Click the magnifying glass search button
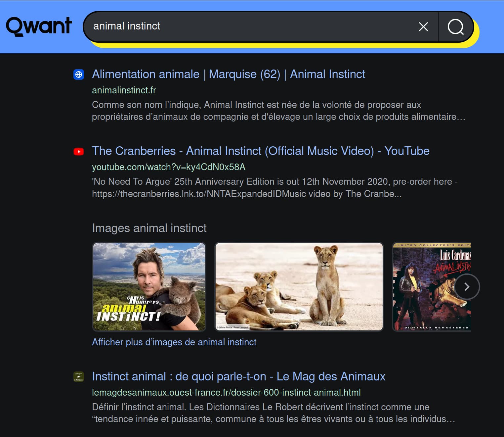Image resolution: width=504 pixels, height=437 pixels. coord(455,27)
